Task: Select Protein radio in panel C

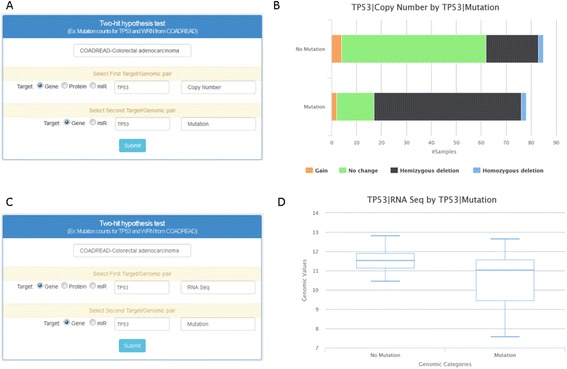Action: pos(64,286)
